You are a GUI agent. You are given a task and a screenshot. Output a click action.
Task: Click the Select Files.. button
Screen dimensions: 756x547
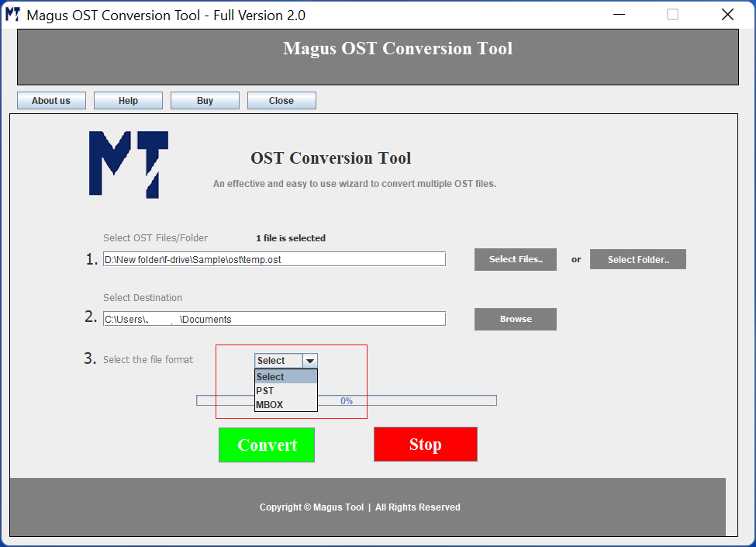pyautogui.click(x=516, y=259)
